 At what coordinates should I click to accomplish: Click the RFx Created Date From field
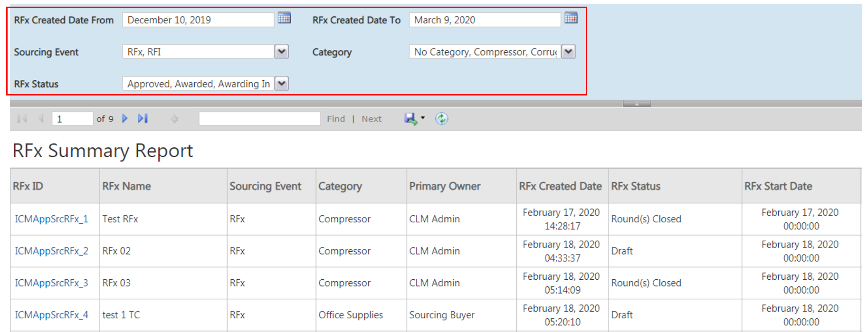[198, 20]
